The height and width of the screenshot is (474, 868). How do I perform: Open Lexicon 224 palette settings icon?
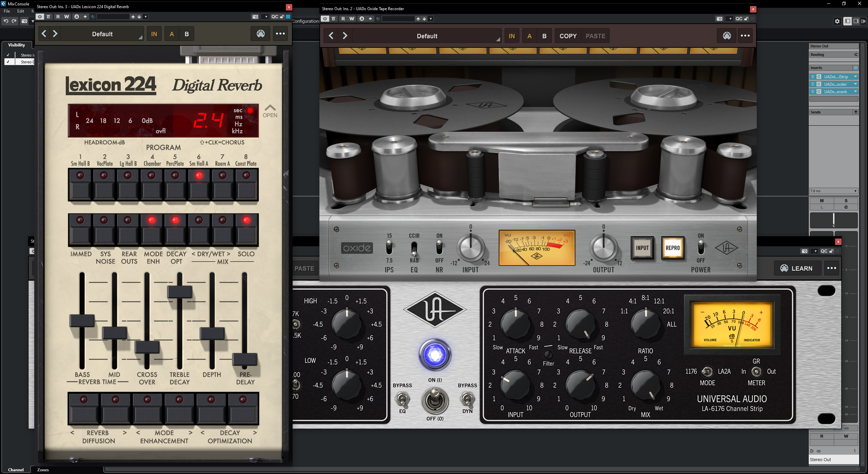pos(260,34)
